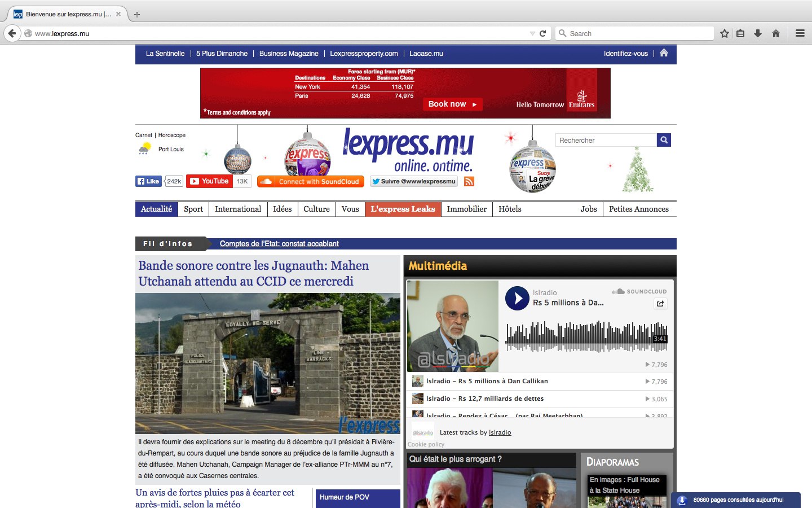The image size is (812, 508).
Task: Open the Islradio latest tracks link
Action: click(500, 432)
